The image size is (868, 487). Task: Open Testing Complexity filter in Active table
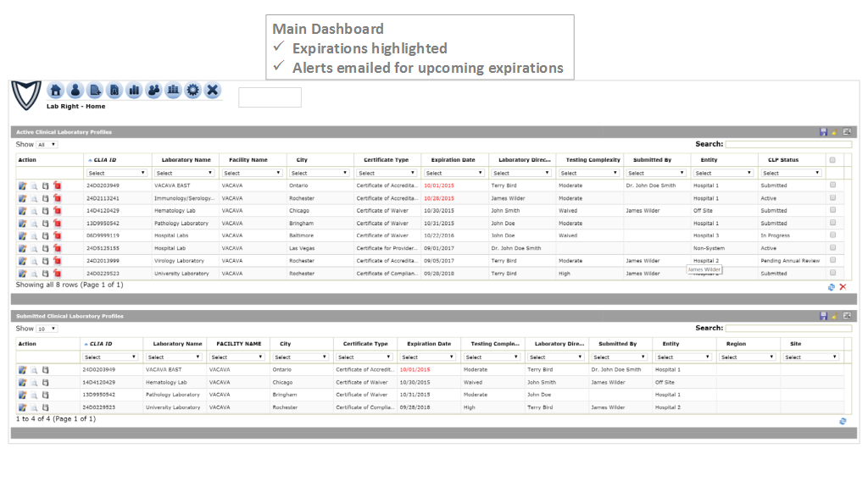coord(588,174)
